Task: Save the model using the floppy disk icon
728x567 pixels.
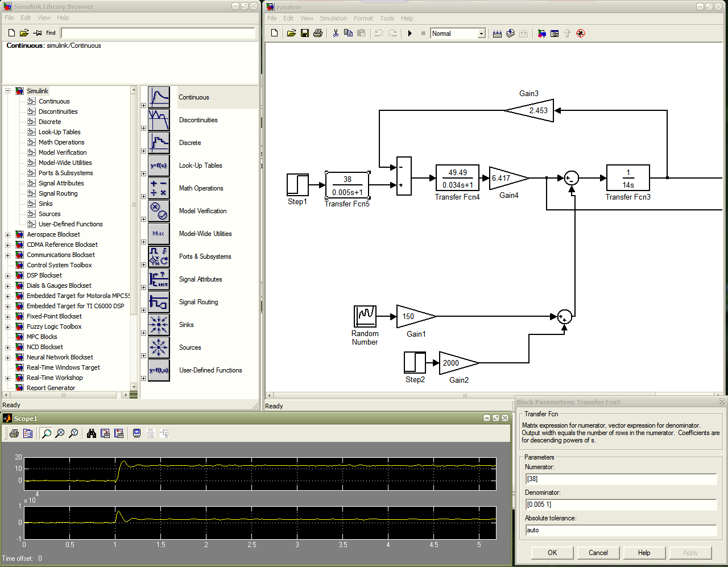Action: point(305,34)
